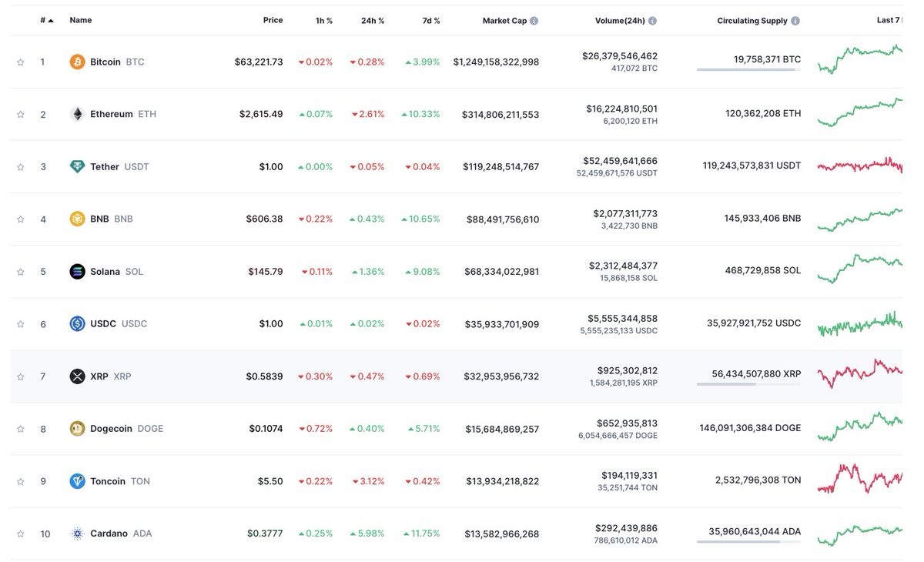
Task: Click XRP's price $0.5839
Action: [x=265, y=376]
